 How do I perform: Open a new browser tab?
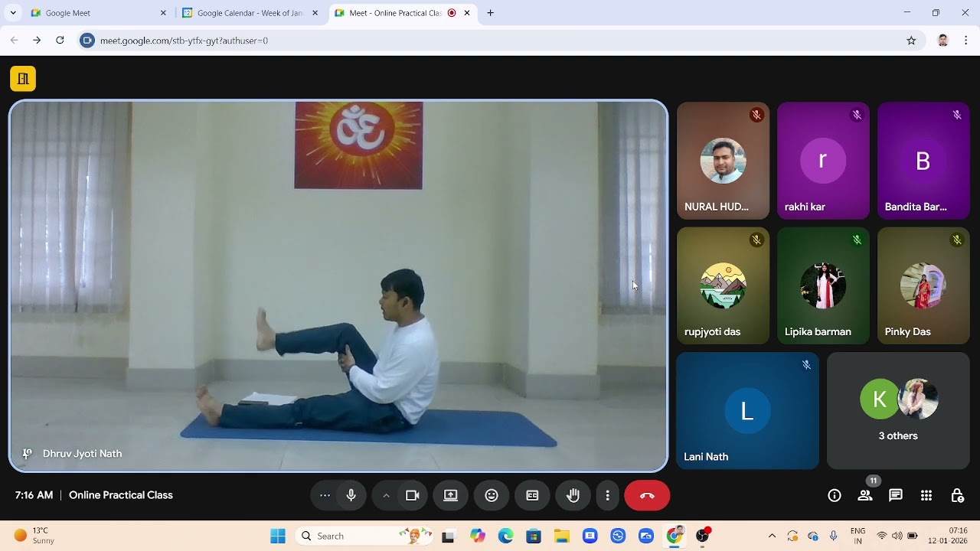pyautogui.click(x=490, y=13)
